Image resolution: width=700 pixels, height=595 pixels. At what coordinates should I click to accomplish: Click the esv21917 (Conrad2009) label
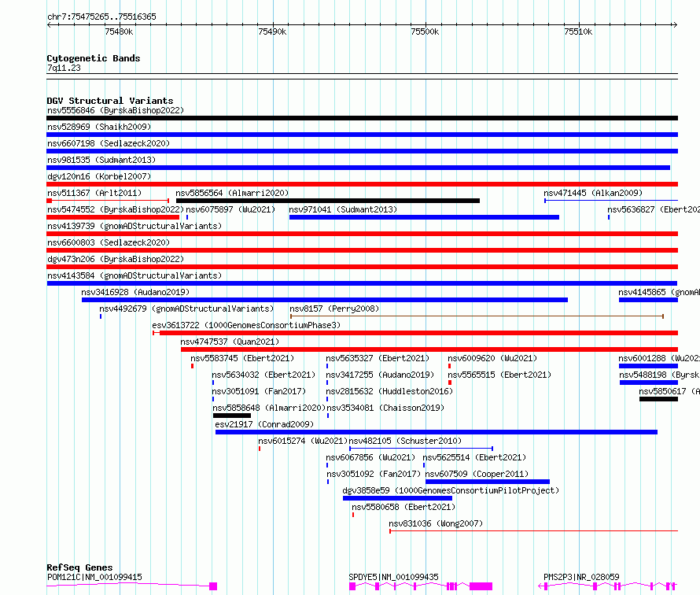(264, 424)
